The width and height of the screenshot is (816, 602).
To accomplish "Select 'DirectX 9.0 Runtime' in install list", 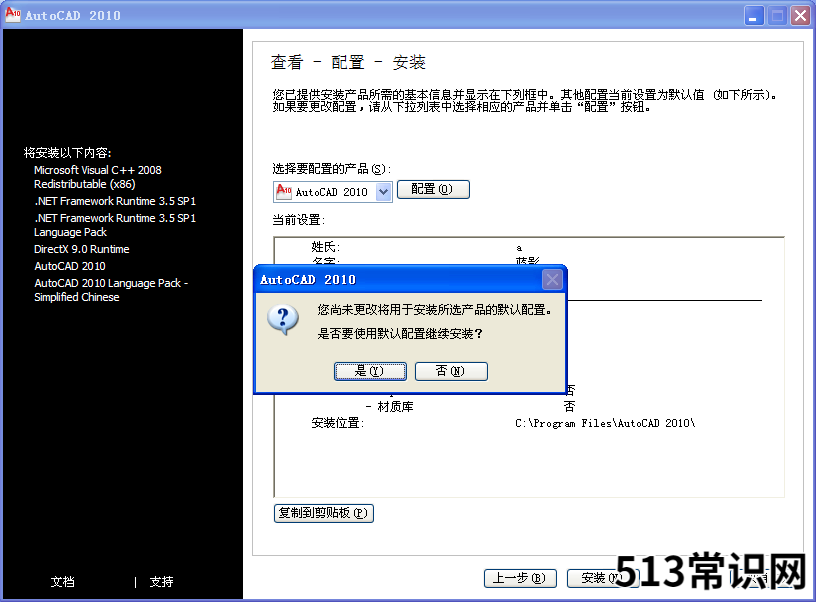I will coord(82,249).
